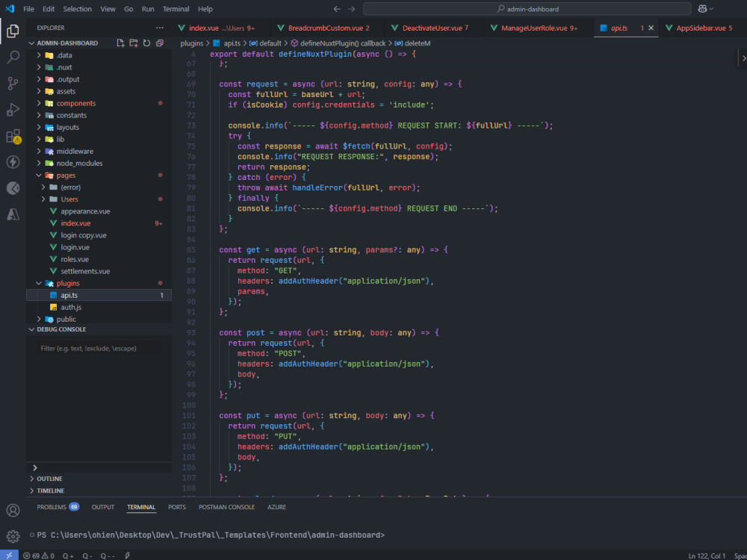Expand the .nuxt folder
Screen dimensions: 747x560
99,67
